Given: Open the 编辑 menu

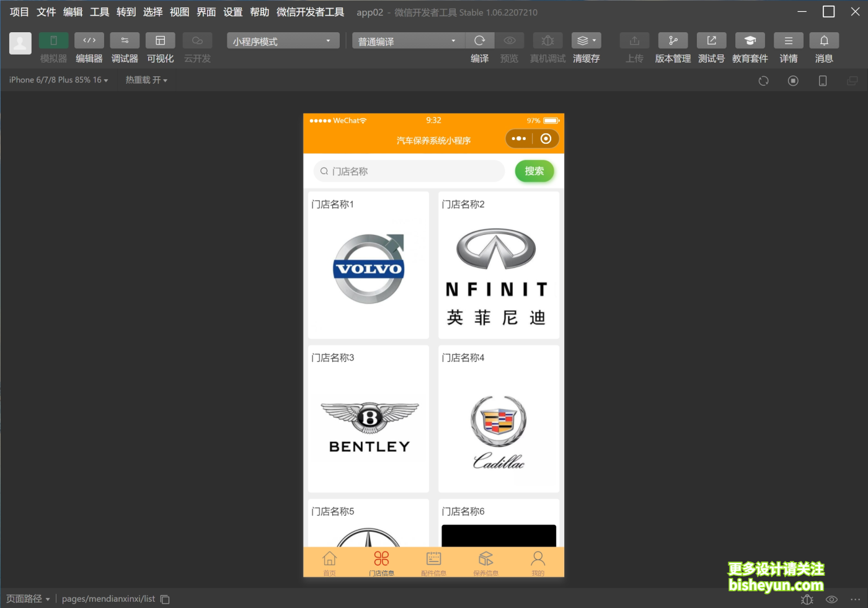Looking at the screenshot, I should coord(73,12).
